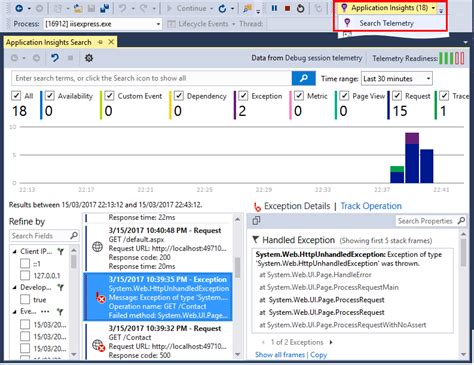Toggle the All checkbox

pos(16,96)
